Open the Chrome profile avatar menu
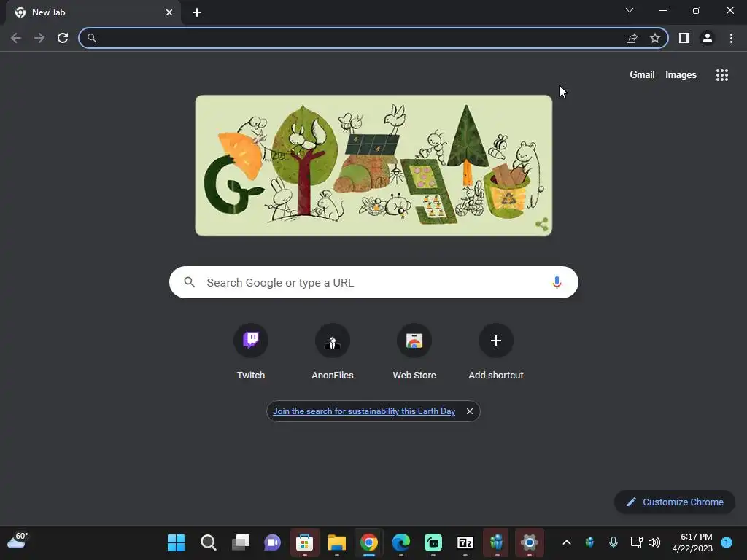The image size is (747, 560). point(708,38)
